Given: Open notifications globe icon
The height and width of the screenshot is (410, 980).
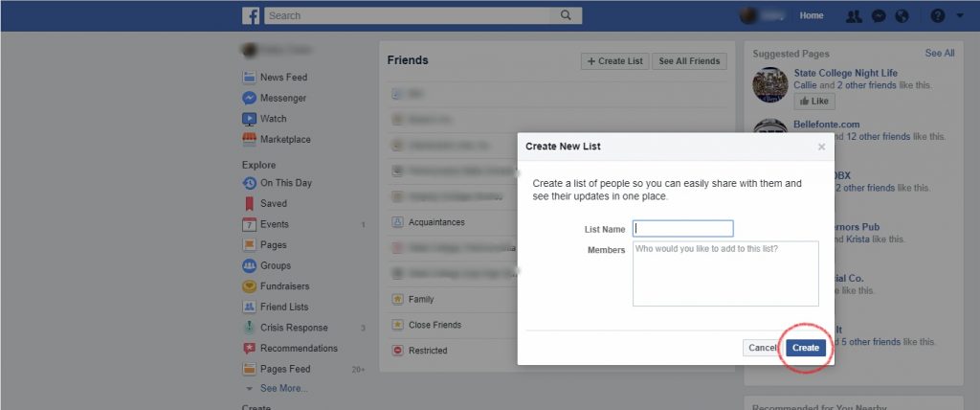Looking at the screenshot, I should [902, 16].
